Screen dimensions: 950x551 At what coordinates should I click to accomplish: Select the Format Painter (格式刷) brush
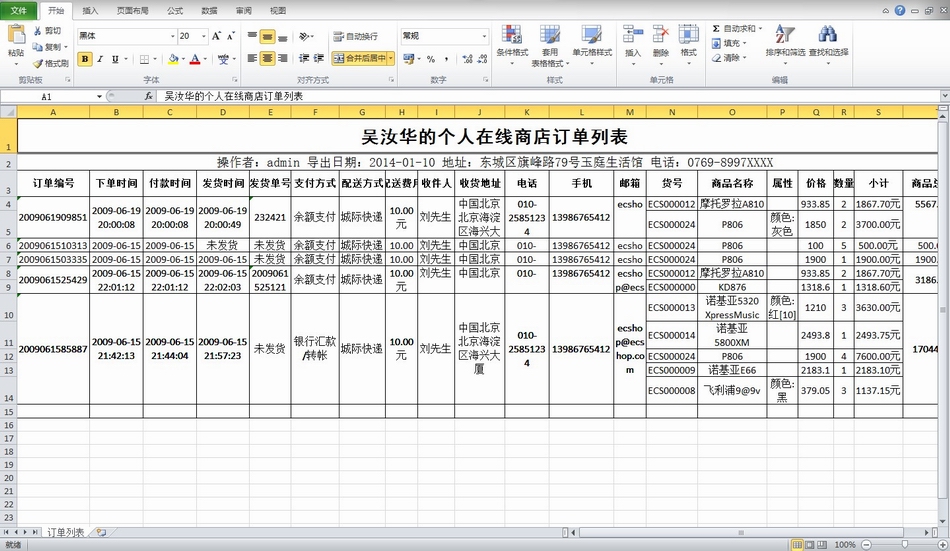[x=38, y=63]
